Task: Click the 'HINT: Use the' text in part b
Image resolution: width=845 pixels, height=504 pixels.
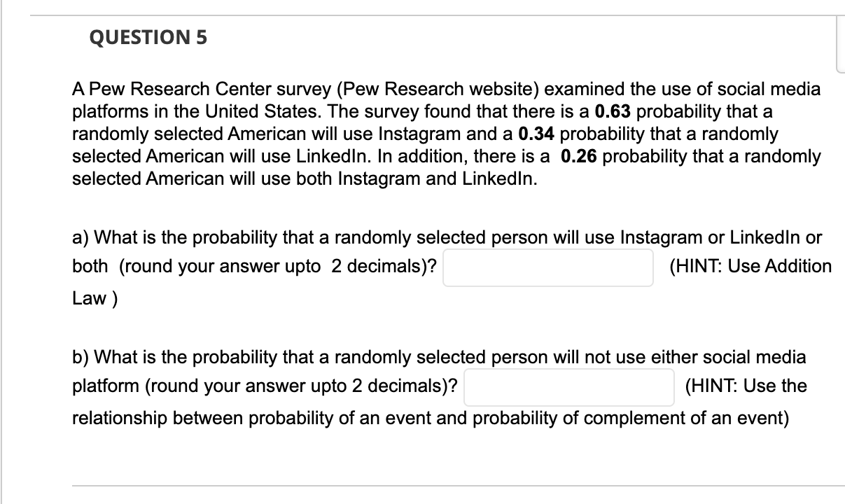Action: 746,386
